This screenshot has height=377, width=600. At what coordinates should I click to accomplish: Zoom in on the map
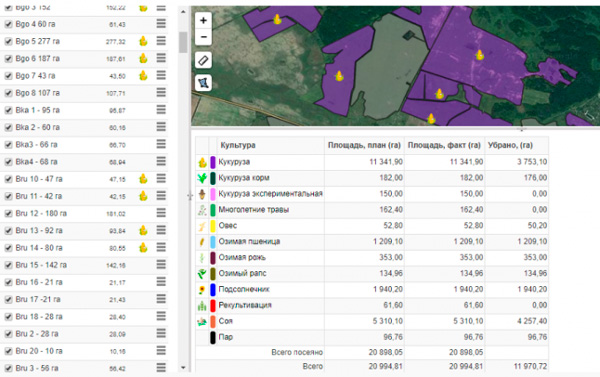click(x=203, y=20)
